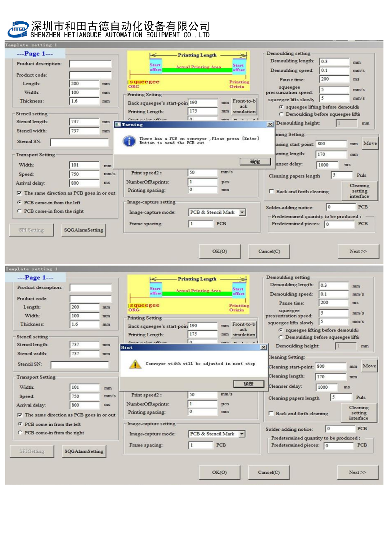The height and width of the screenshot is (554, 392).
Task: Confirm the Hint dialog with the 确定 button
Action: tap(249, 384)
